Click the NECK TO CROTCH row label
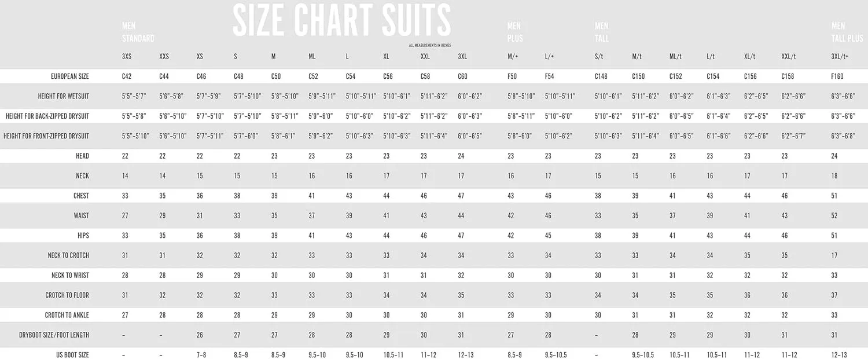The height and width of the screenshot is (359, 868). [x=68, y=255]
